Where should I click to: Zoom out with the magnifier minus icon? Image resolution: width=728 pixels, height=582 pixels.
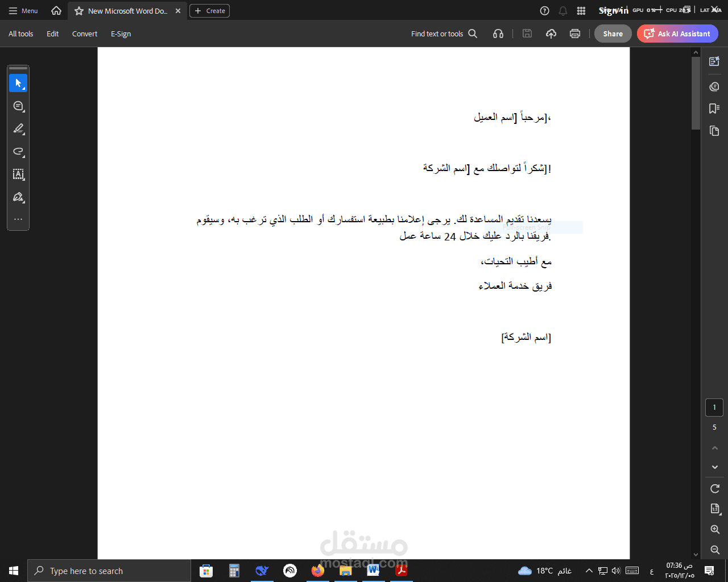click(x=715, y=550)
